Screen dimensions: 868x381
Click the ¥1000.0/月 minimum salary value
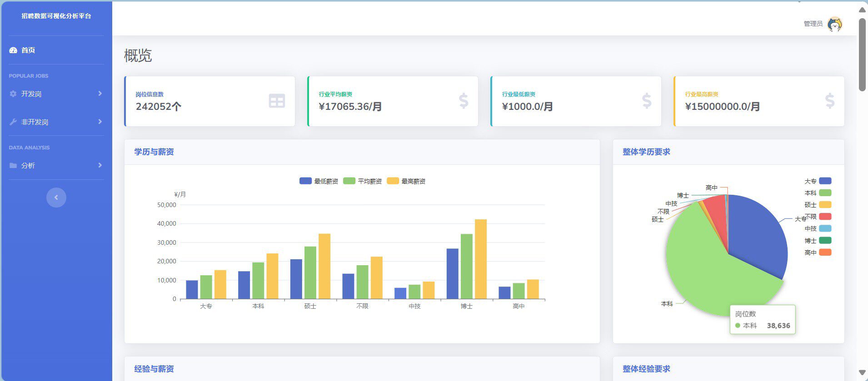click(x=528, y=107)
